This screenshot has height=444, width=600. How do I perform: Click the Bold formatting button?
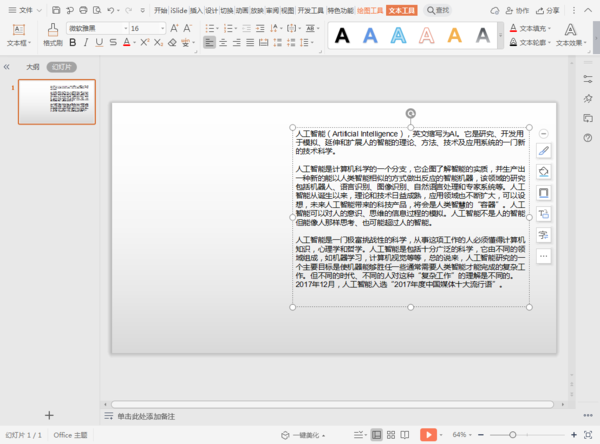tap(72, 43)
